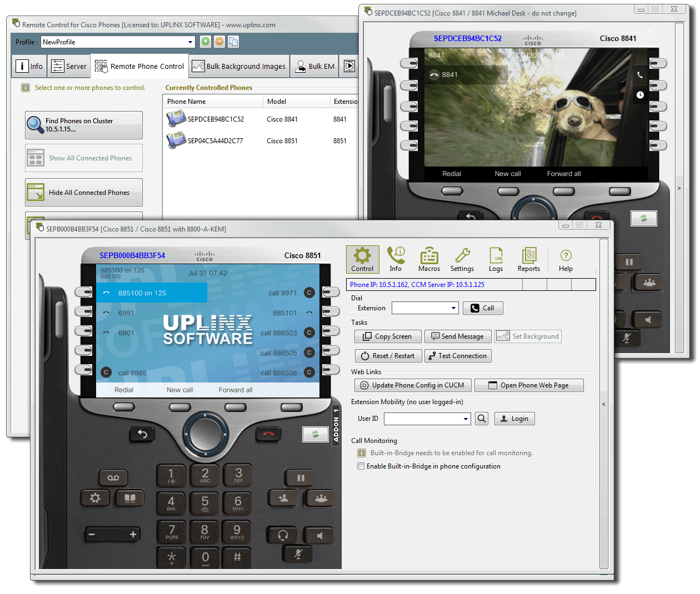Image resolution: width=700 pixels, height=594 pixels.
Task: Increase volume on 8851 phone rocker
Action: tap(133, 535)
